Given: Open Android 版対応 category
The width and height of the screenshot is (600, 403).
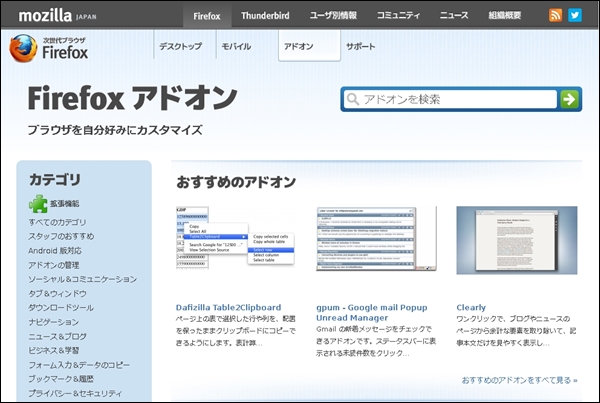Looking at the screenshot, I should click(55, 251).
